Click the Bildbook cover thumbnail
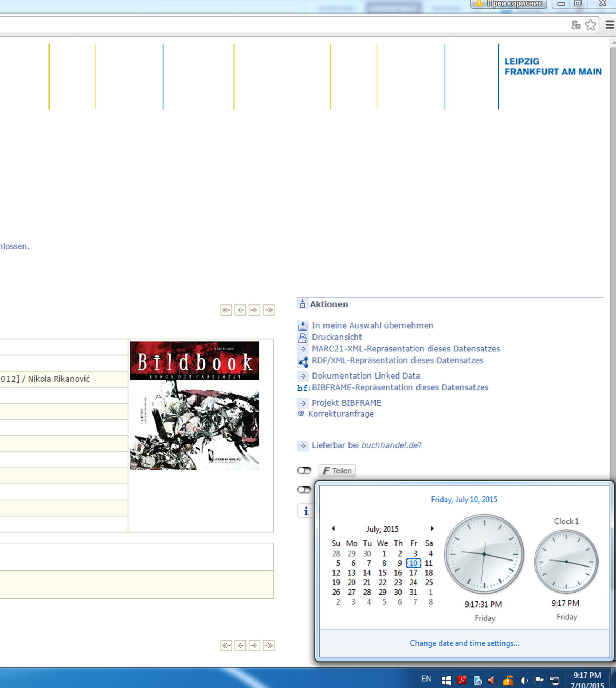The height and width of the screenshot is (688, 616). (195, 406)
